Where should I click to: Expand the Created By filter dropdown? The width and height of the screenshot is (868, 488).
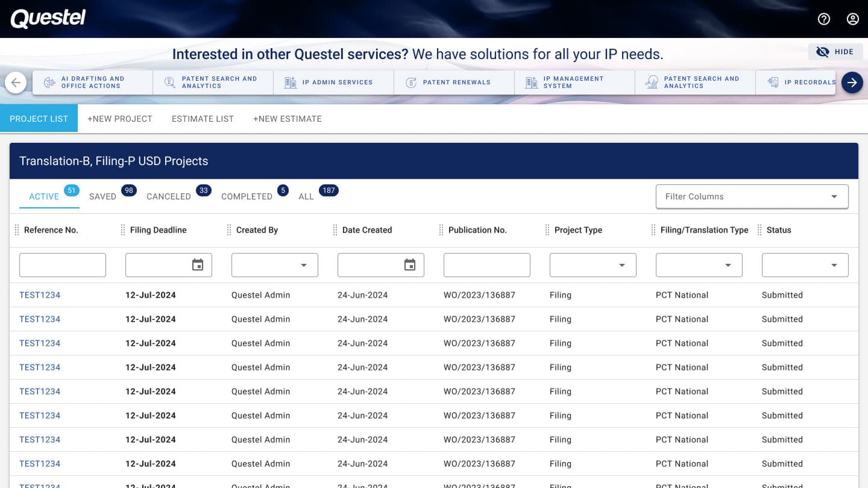coord(275,265)
